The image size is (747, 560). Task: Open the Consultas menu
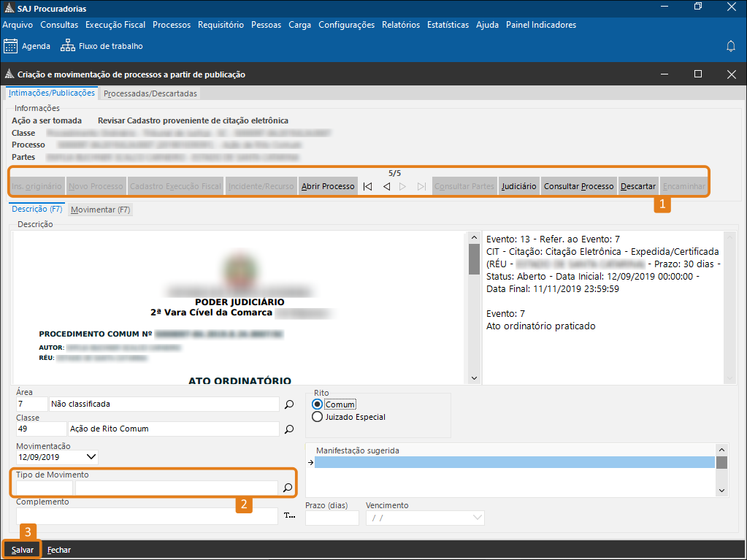click(x=59, y=25)
